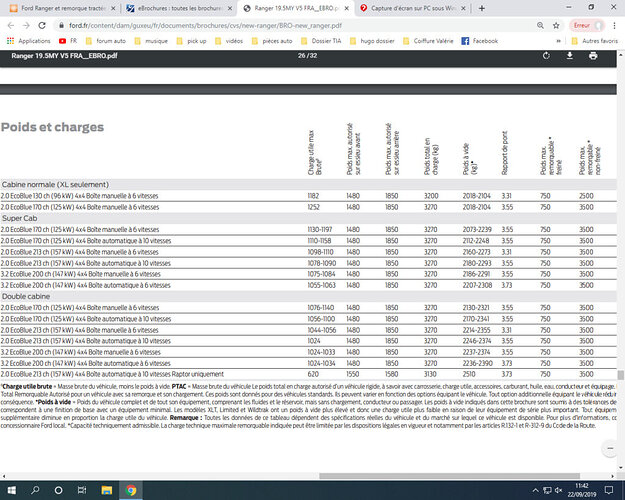This screenshot has height=500, width=625.
Task: Click the network icon in system tray
Action: (x=547, y=490)
